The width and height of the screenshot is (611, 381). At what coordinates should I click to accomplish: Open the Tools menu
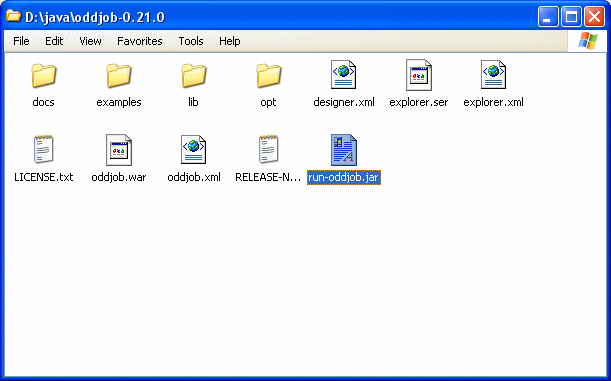coord(191,41)
